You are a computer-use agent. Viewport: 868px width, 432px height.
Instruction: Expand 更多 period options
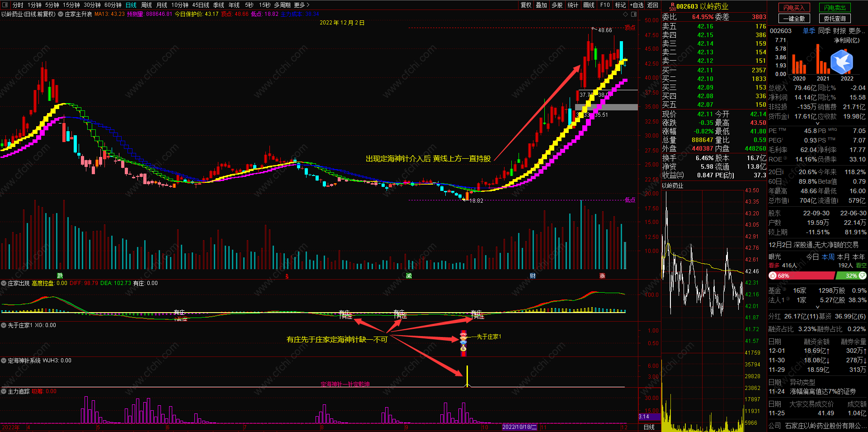pos(302,5)
